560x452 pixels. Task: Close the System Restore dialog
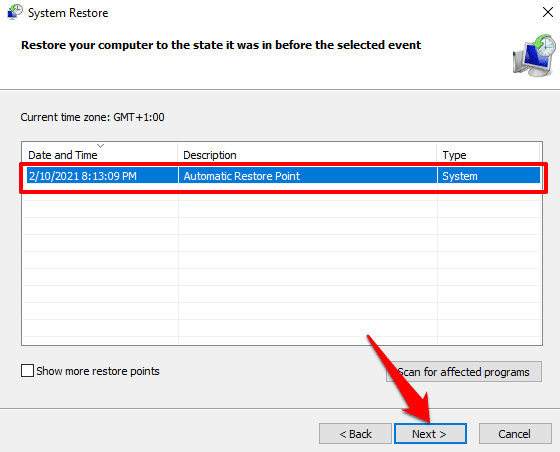click(x=548, y=12)
